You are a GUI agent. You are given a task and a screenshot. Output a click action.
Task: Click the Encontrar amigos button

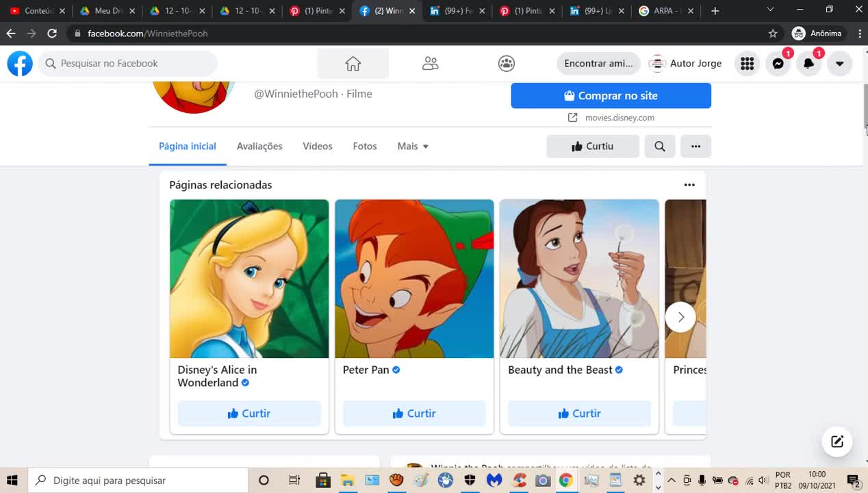coord(598,64)
